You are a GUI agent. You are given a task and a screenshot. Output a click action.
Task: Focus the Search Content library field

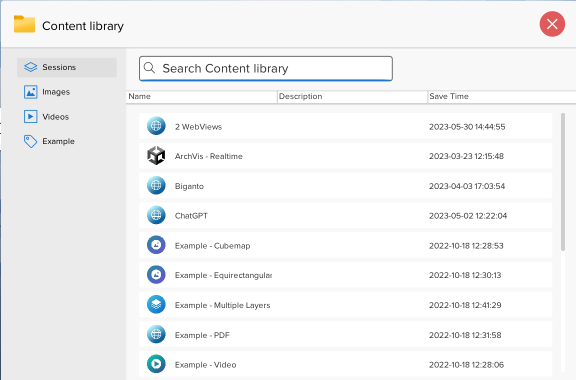click(x=266, y=68)
